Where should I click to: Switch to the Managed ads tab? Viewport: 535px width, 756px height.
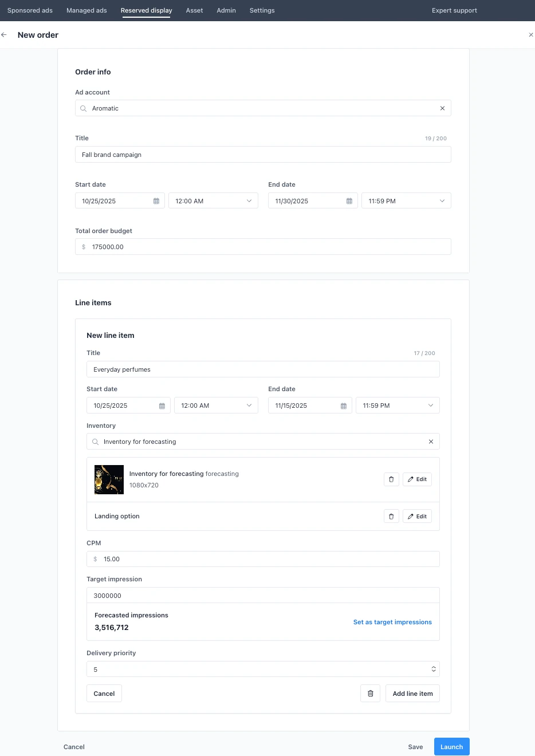coord(86,10)
